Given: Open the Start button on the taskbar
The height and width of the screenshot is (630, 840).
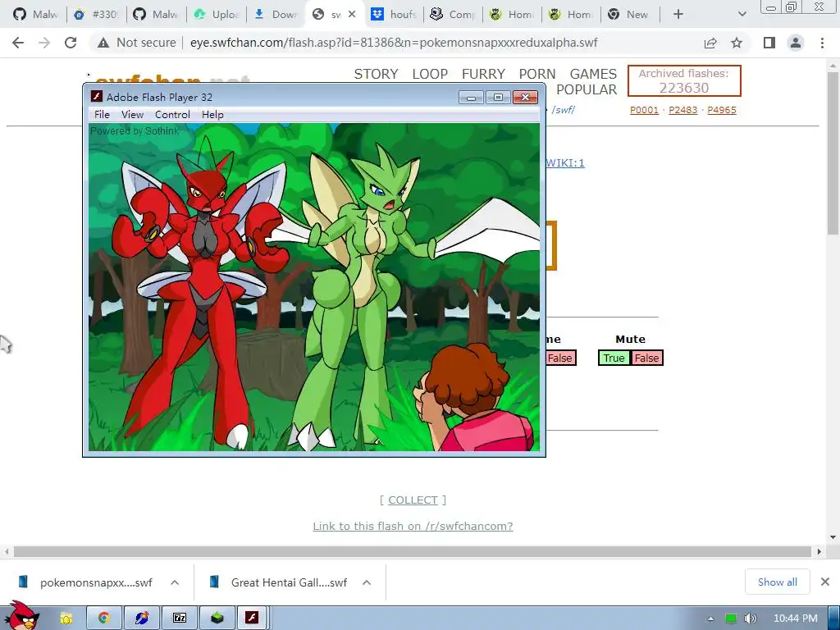Looking at the screenshot, I should [21, 616].
